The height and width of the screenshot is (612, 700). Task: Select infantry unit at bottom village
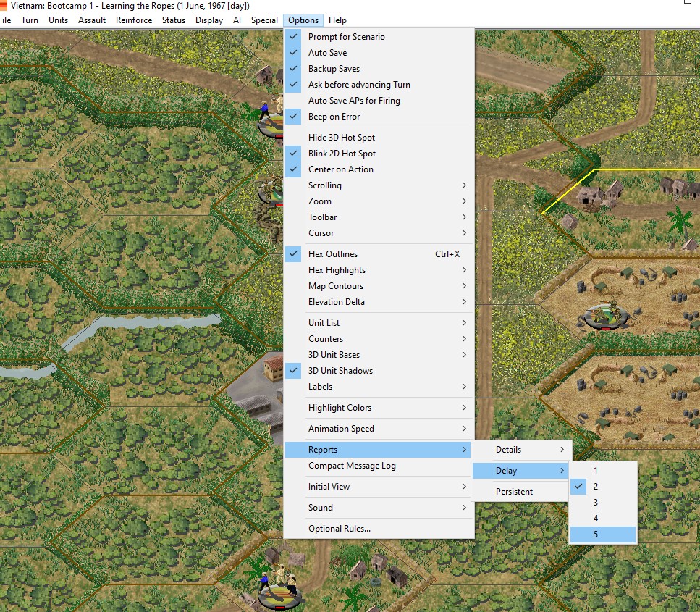point(280,587)
